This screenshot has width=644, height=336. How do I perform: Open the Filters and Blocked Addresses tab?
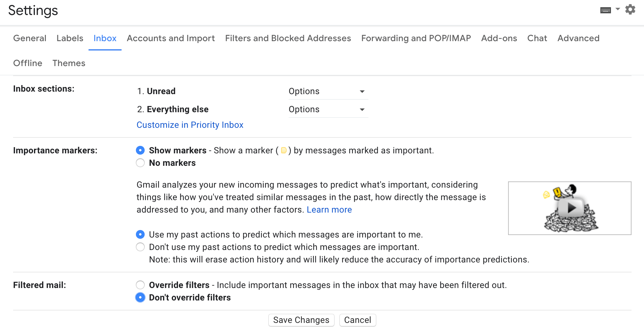click(288, 38)
